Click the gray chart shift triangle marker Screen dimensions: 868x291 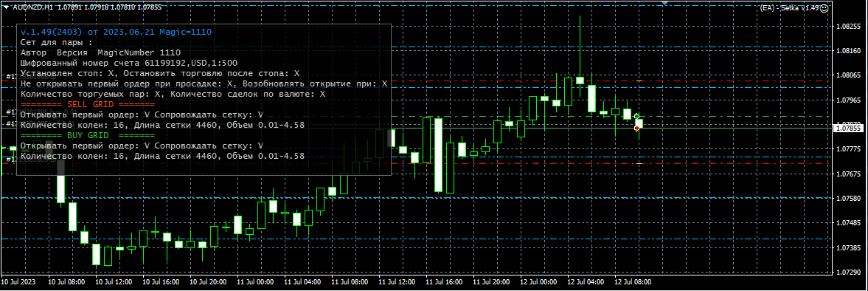point(665,4)
